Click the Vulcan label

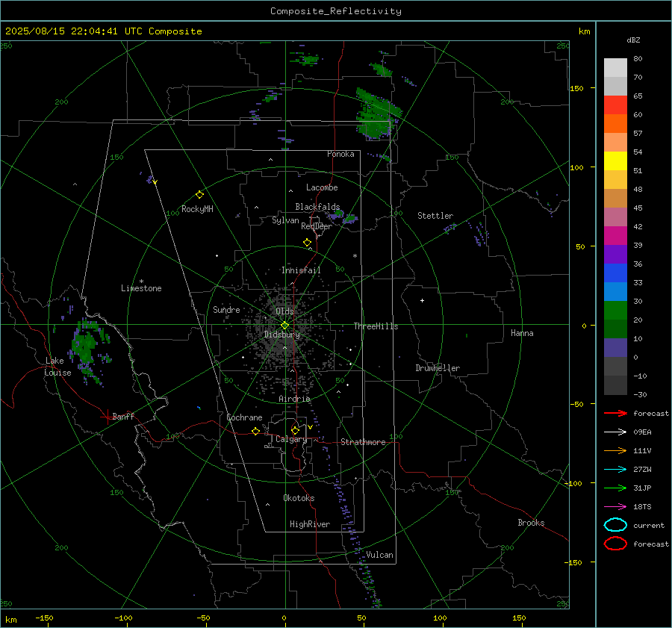[x=379, y=555]
